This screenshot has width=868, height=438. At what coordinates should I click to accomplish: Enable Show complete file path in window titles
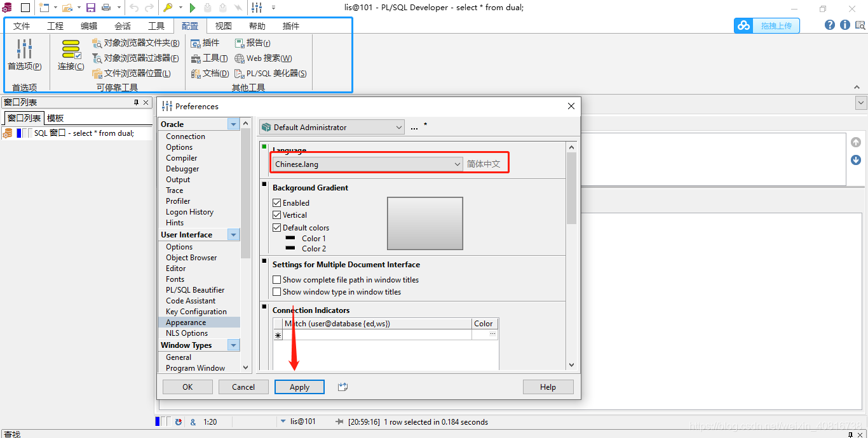point(276,279)
